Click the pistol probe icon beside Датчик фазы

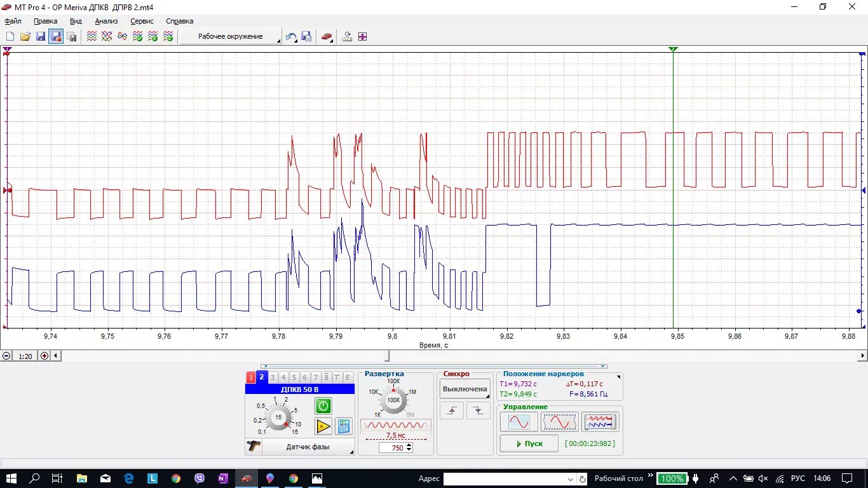[x=254, y=447]
